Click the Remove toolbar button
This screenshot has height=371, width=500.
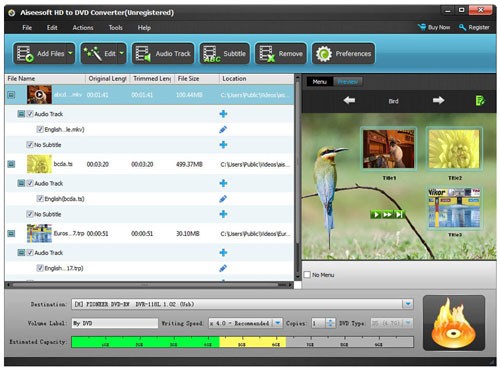pos(281,53)
